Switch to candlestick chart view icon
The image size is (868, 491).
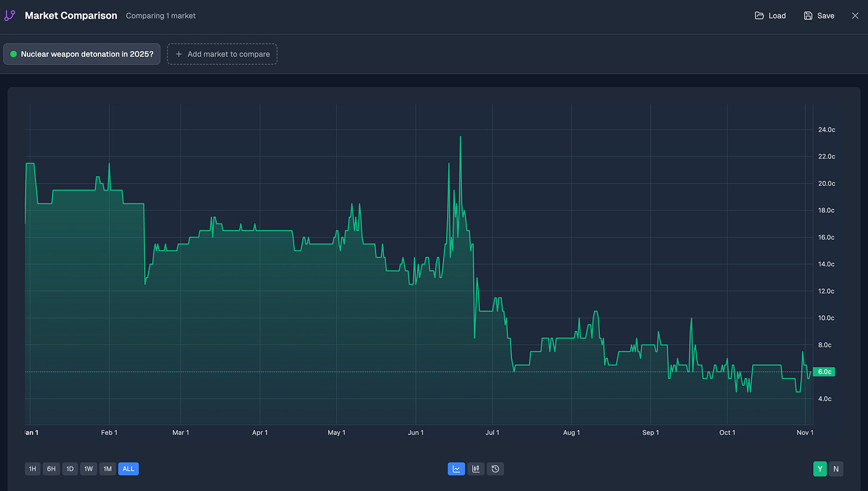tap(476, 469)
